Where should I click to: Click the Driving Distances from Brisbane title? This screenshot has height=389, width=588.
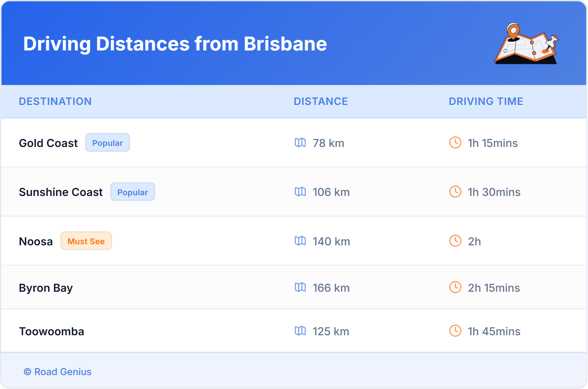[x=175, y=44]
